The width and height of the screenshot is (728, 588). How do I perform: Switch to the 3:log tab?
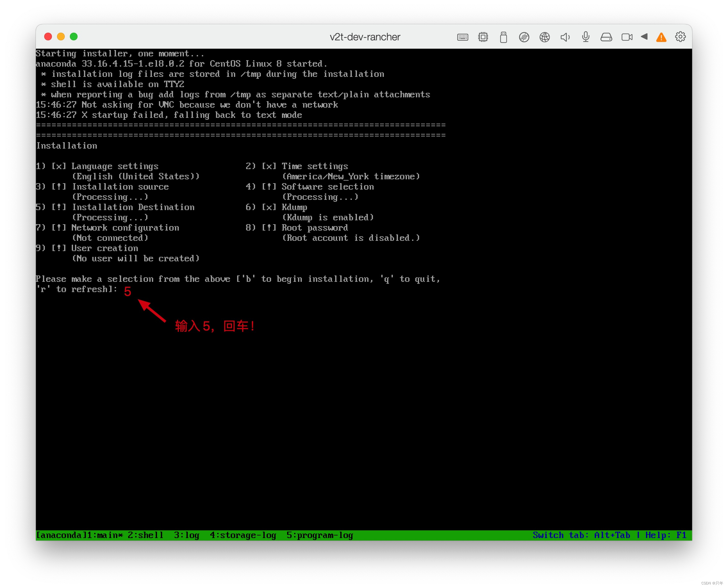[186, 535]
